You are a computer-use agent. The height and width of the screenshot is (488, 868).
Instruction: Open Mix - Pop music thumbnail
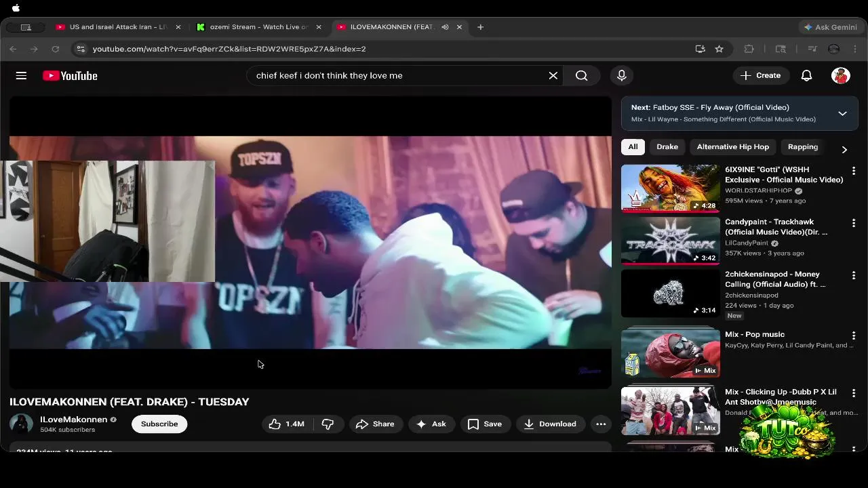point(671,353)
